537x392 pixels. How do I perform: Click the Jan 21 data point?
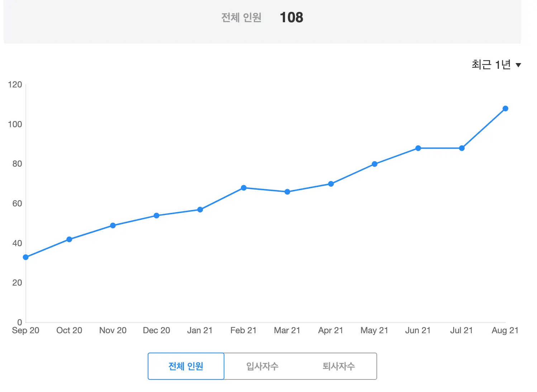tap(200, 210)
